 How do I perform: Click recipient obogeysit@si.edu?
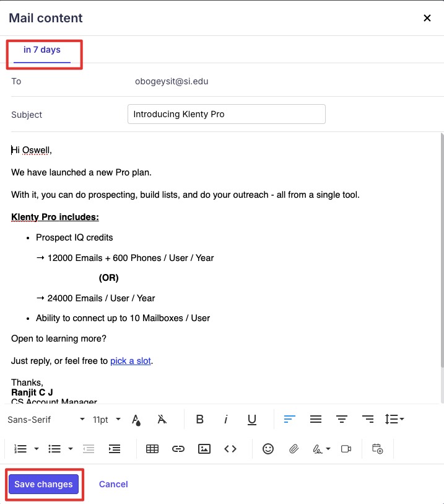[x=172, y=81]
